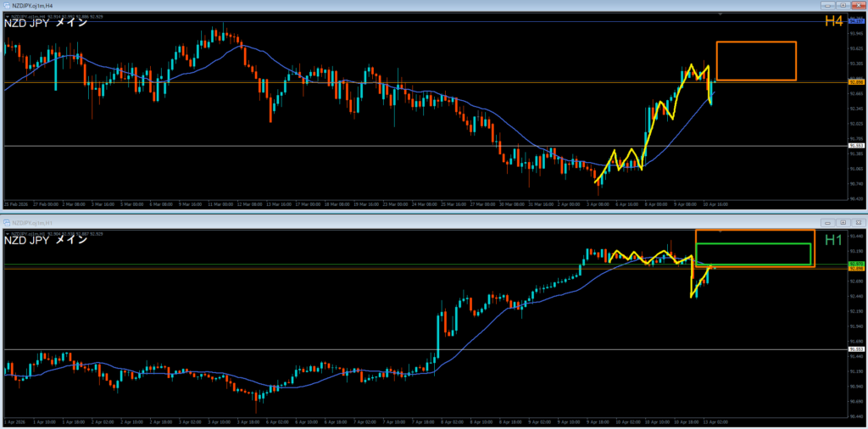Viewport: 868px width, 429px height.
Task: Click the 91.553 price tag on H1 chart
Action: click(855, 349)
